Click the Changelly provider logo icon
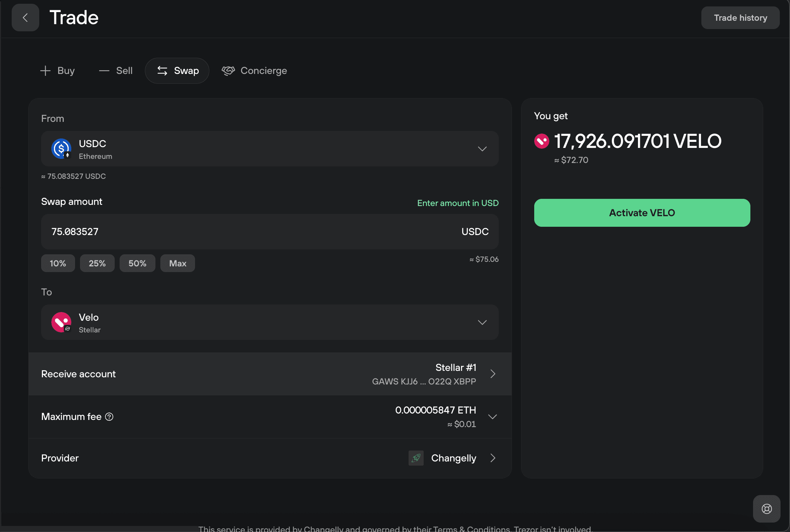Screen dimensions: 790x532 pyautogui.click(x=416, y=458)
